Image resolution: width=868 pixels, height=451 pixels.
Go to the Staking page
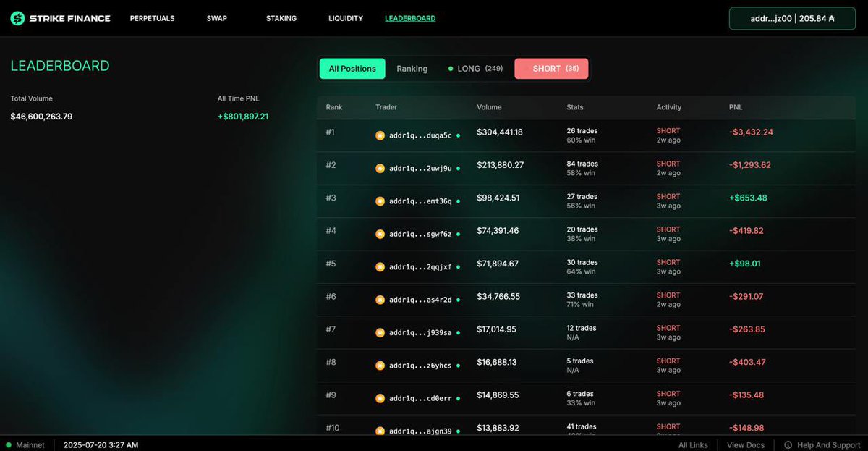[281, 18]
